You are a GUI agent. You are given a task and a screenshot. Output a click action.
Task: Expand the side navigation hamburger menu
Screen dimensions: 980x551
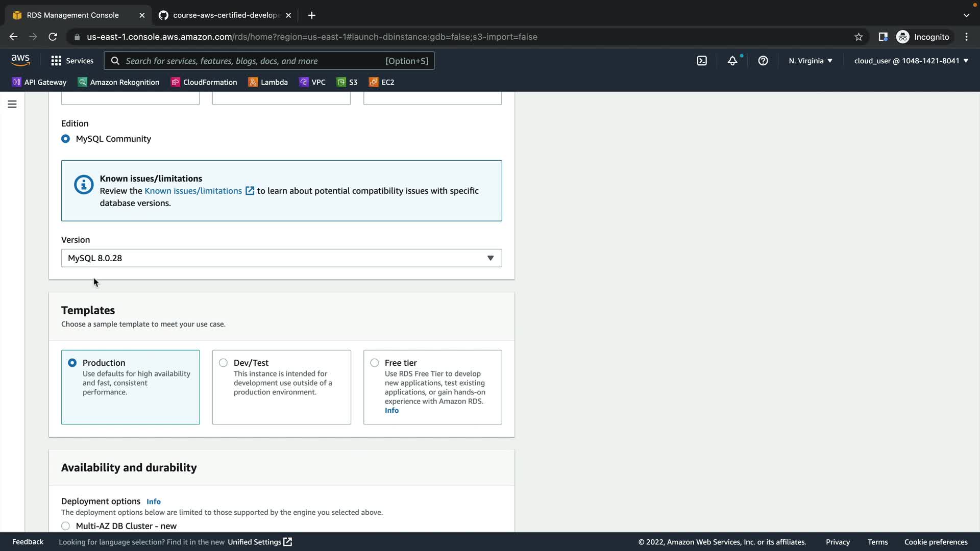(12, 104)
